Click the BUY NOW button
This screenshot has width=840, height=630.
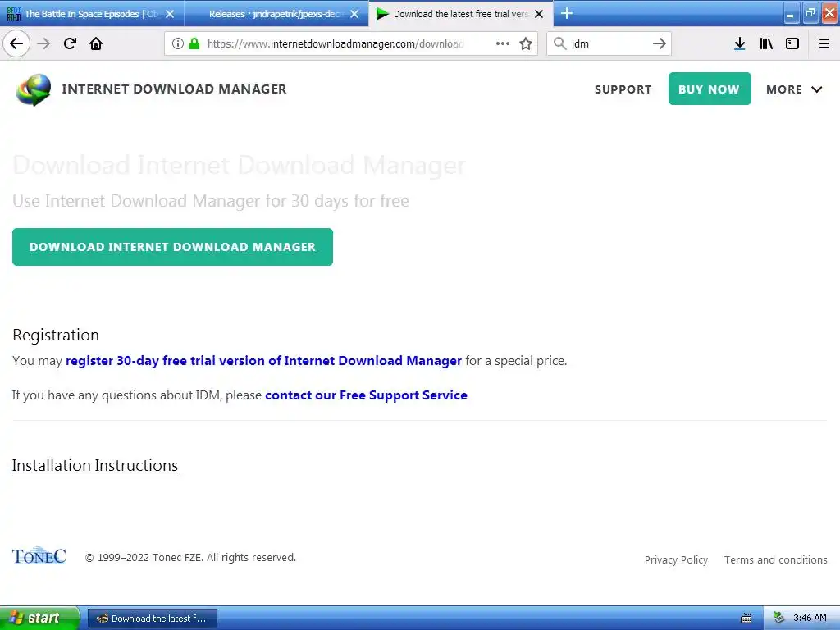click(x=710, y=89)
